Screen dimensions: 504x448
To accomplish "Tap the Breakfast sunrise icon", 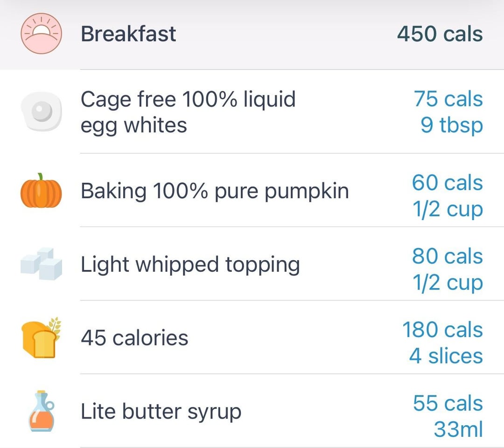I will tap(41, 34).
